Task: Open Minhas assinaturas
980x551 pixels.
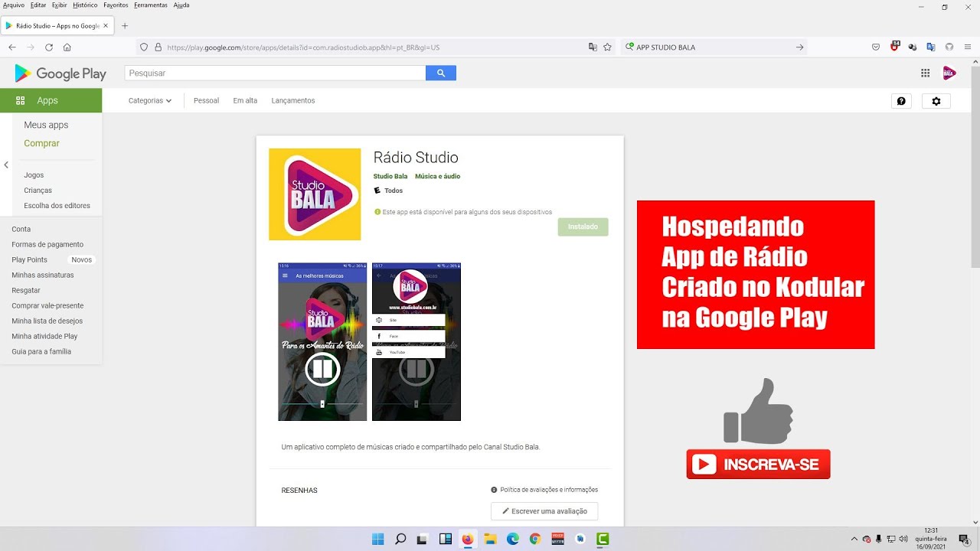Action: 43,275
